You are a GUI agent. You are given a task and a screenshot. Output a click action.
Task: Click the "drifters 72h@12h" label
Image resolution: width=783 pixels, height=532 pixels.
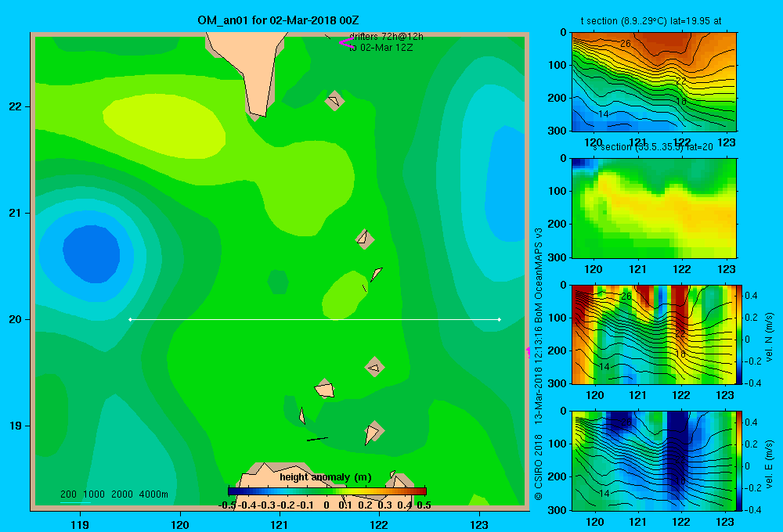click(386, 37)
